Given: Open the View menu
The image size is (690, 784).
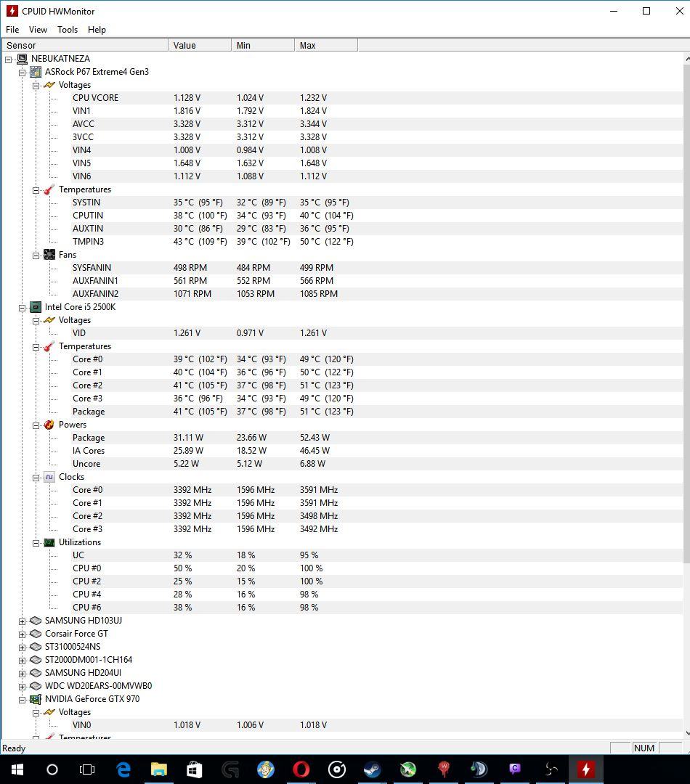Looking at the screenshot, I should 38,30.
